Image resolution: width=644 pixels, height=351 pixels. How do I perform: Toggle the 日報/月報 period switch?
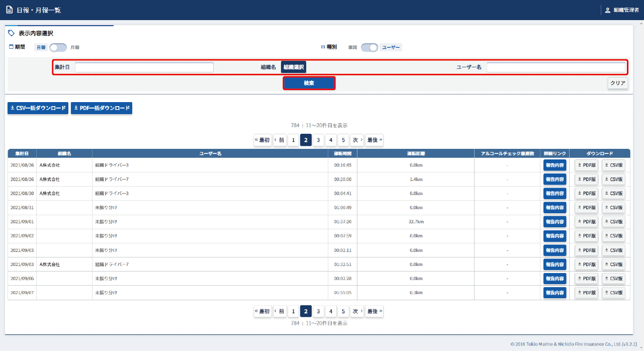click(x=58, y=48)
